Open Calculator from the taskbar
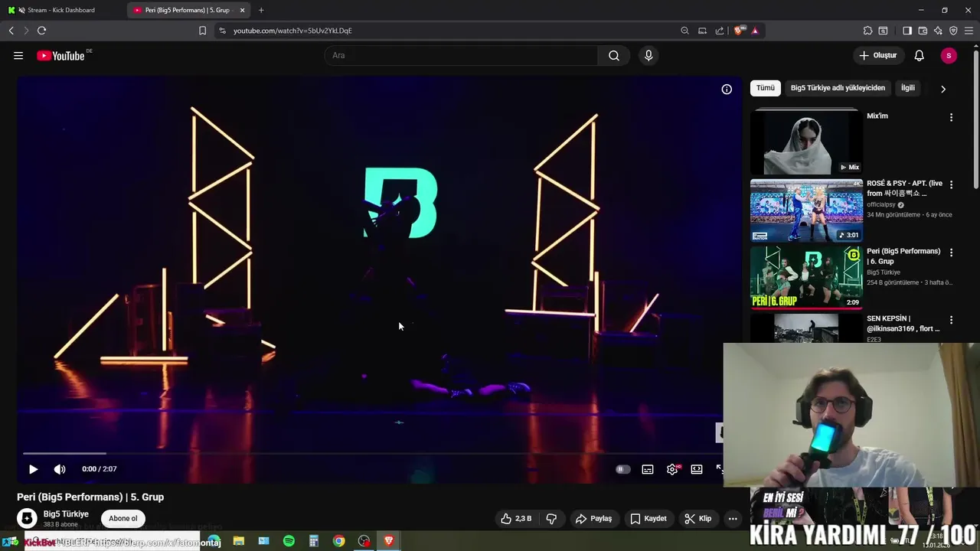The image size is (980, 551). coord(313,541)
